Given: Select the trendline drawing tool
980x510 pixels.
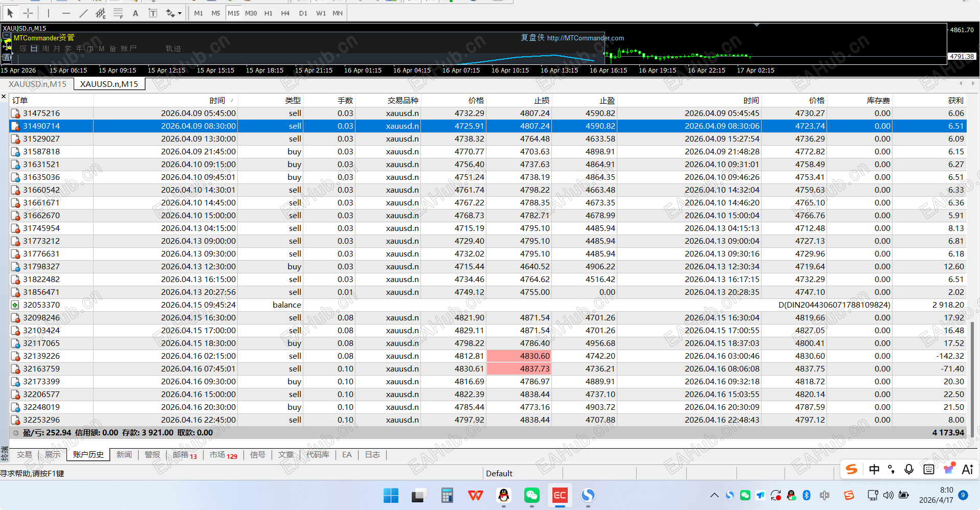Looking at the screenshot, I should click(x=83, y=13).
